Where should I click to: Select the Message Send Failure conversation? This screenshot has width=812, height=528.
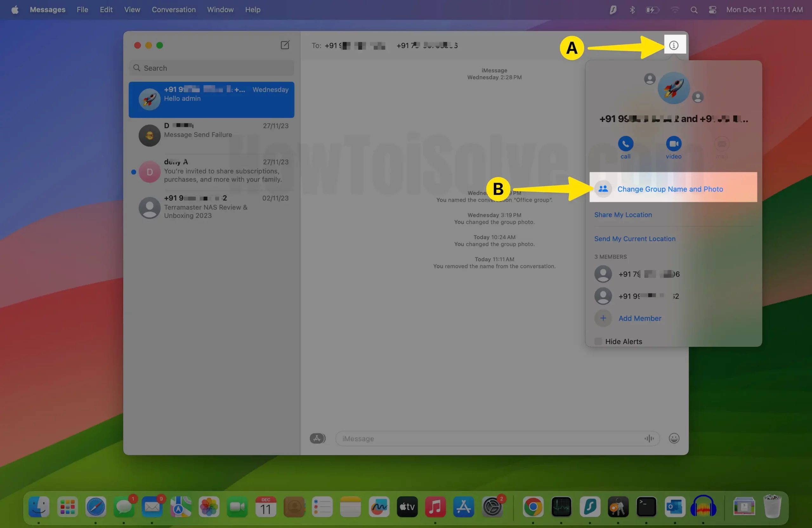[212, 135]
